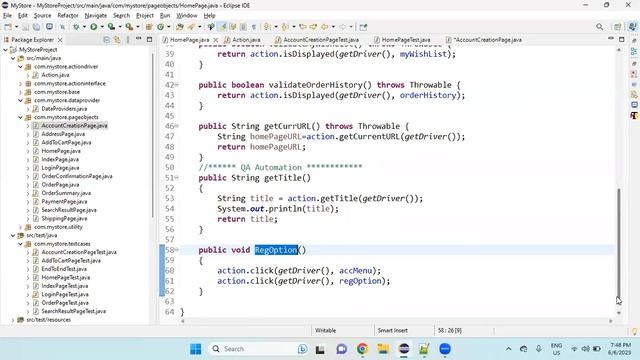The width and height of the screenshot is (640, 360).
Task: Open the Navigate menu
Action: pyautogui.click(x=96, y=16)
